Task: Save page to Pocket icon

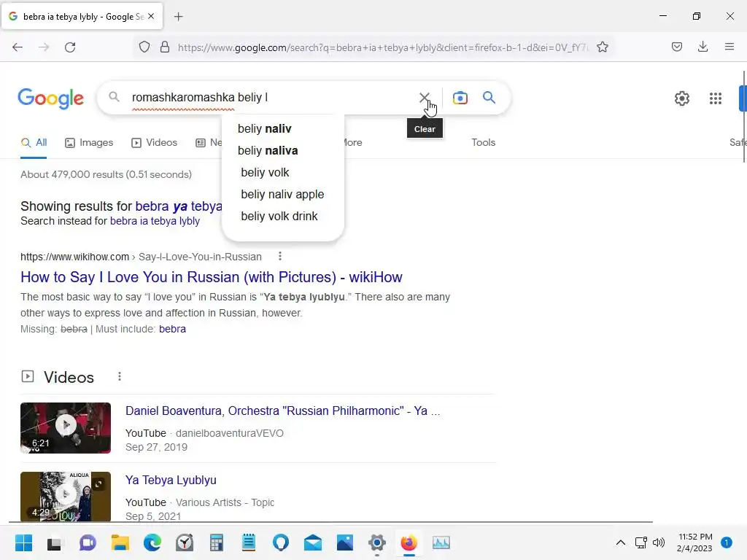Action: [x=677, y=47]
